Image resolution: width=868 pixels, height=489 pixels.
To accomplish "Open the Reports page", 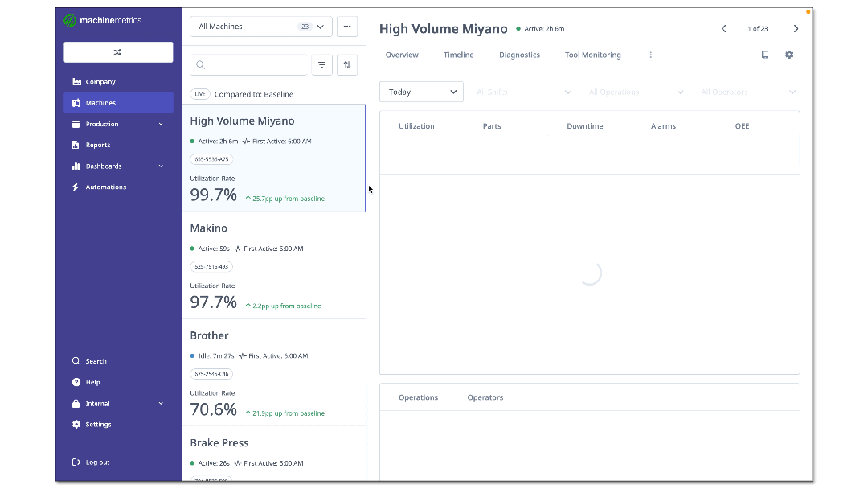I will 118,145.
